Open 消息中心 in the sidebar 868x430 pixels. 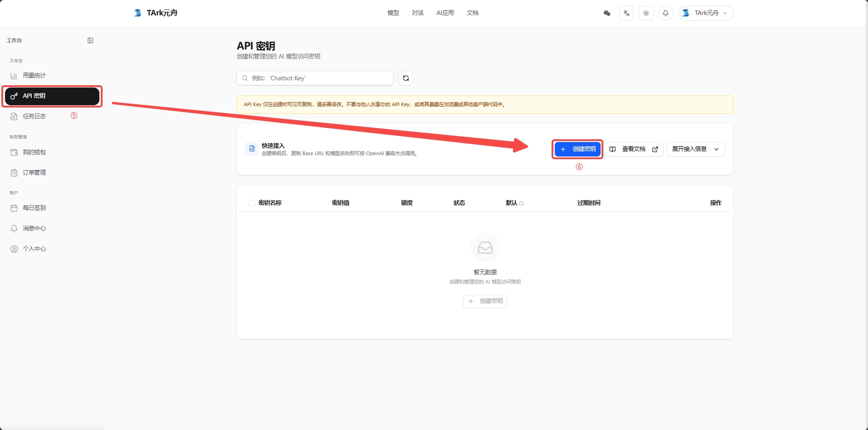52,228
